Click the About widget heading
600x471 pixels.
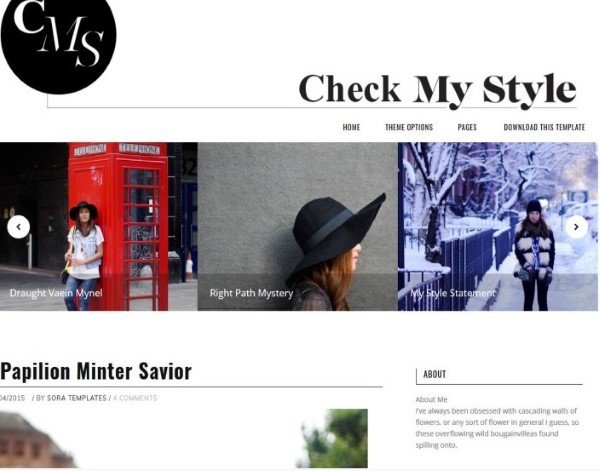434,374
